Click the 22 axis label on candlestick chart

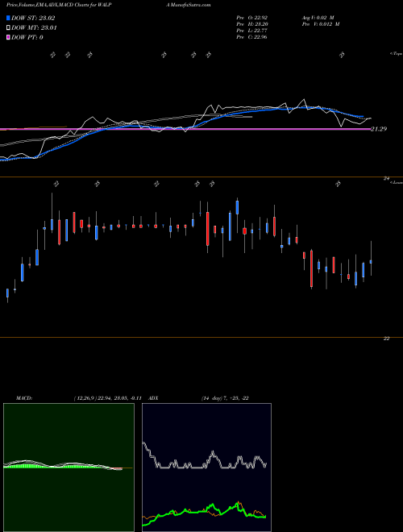pyautogui.click(x=386, y=339)
